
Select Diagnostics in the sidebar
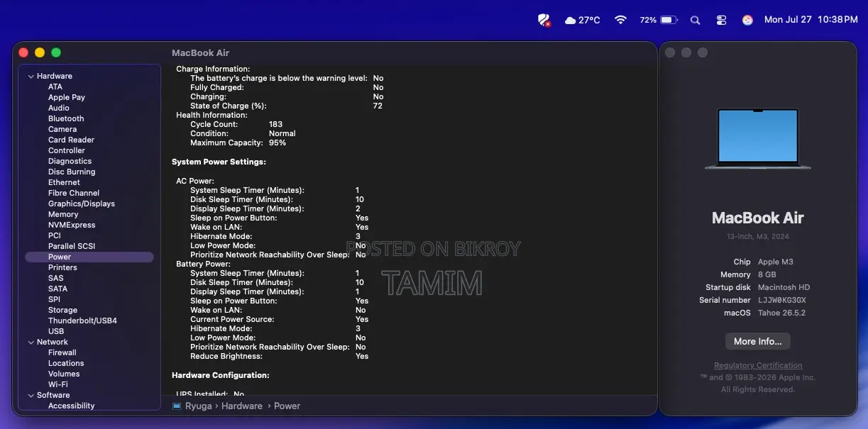pyautogui.click(x=70, y=161)
